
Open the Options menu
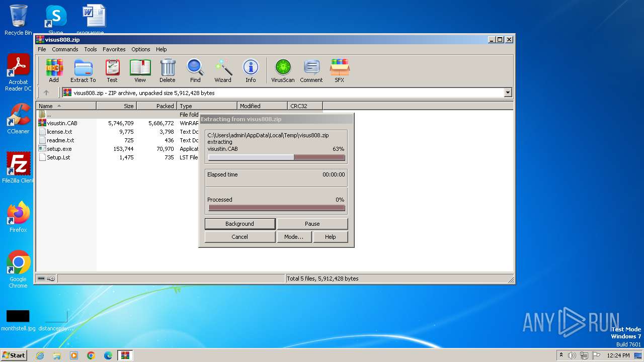pos(141,49)
